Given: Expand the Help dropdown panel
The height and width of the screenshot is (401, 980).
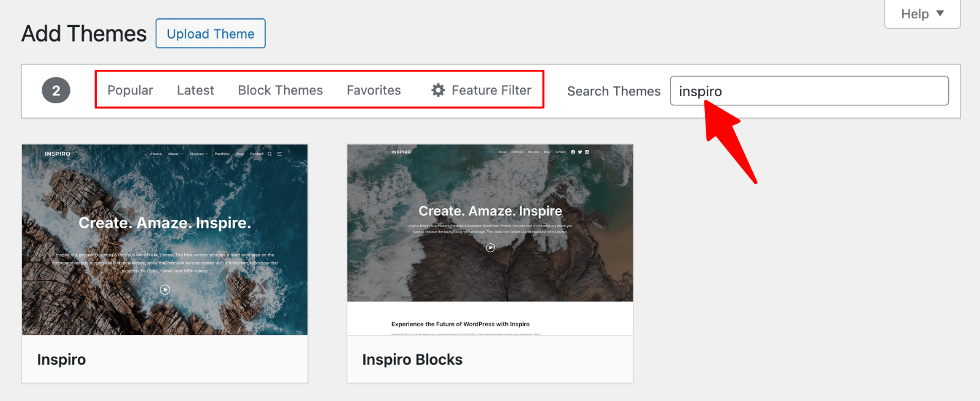Looking at the screenshot, I should (x=922, y=14).
